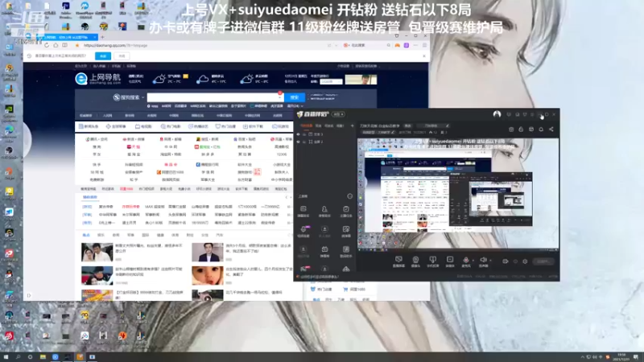Show hidden system tray icons
This screenshot has width=644, height=362.
click(x=582, y=357)
